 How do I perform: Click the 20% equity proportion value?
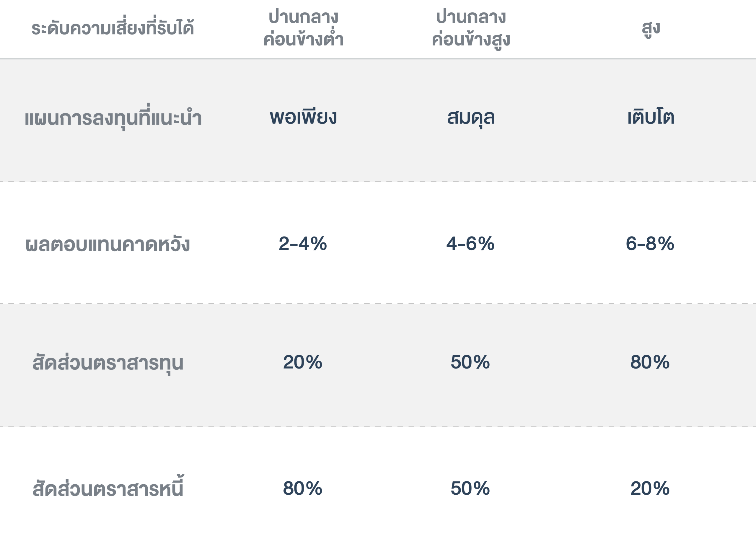pyautogui.click(x=303, y=362)
